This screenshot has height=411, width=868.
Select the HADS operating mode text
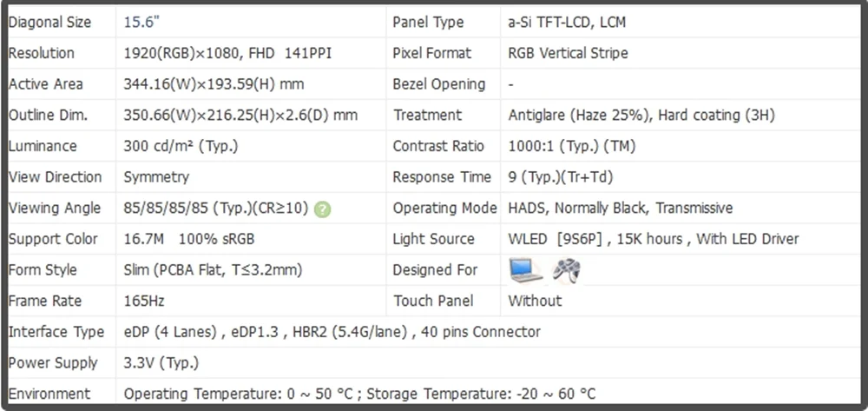[x=620, y=209]
